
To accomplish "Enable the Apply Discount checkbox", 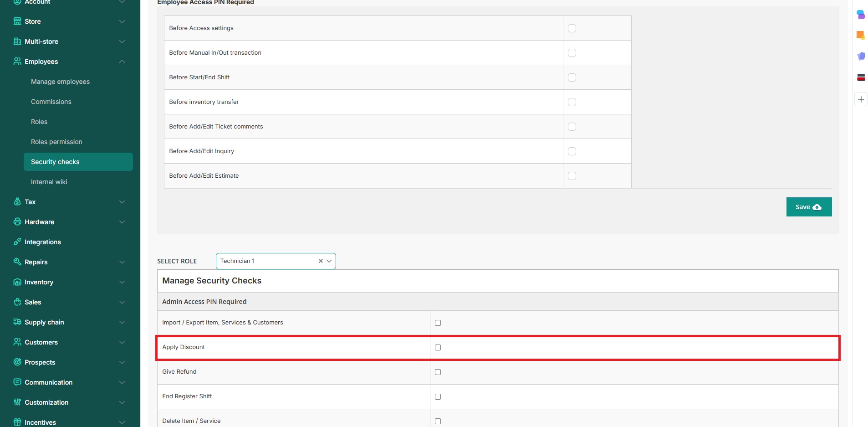I will 438,348.
